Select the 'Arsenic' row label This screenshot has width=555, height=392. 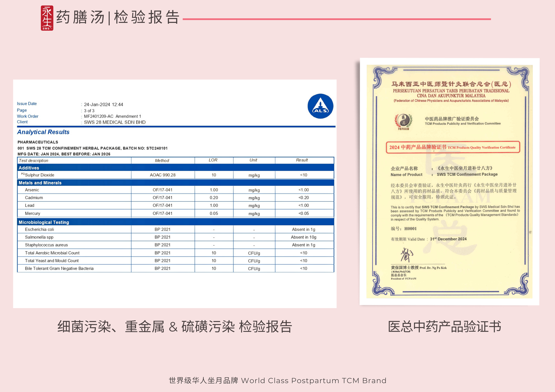pos(32,190)
